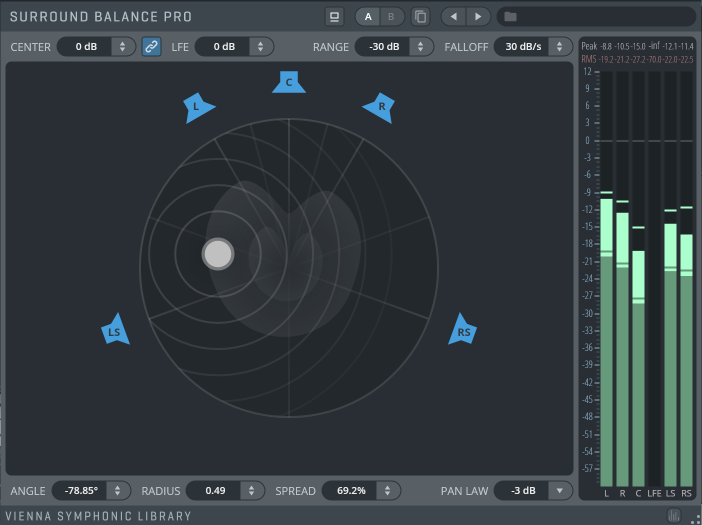Image resolution: width=702 pixels, height=525 pixels.
Task: Go to next preset arrow
Action: (478, 17)
